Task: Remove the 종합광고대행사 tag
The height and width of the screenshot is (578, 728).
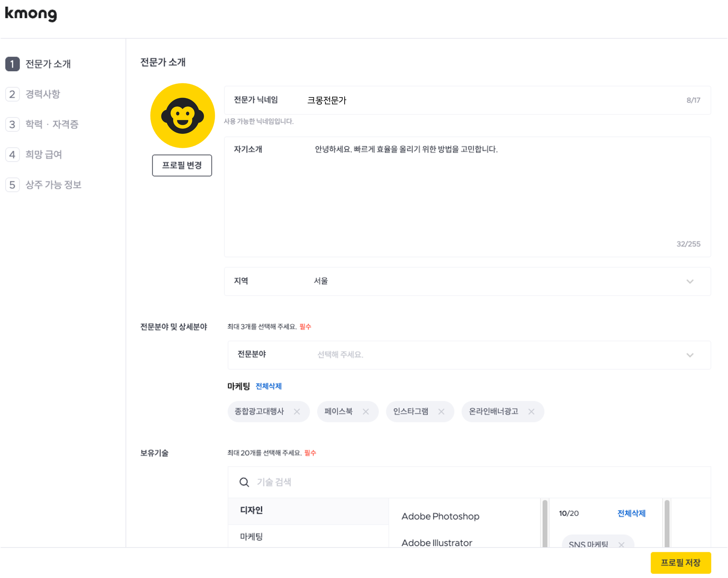Action: [x=297, y=412]
